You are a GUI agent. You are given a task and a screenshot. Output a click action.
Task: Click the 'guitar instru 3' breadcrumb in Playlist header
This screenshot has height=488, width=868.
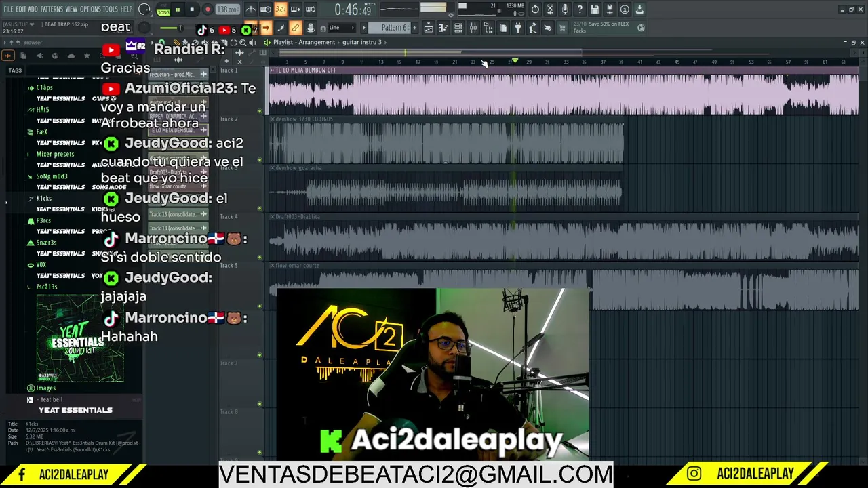point(362,42)
